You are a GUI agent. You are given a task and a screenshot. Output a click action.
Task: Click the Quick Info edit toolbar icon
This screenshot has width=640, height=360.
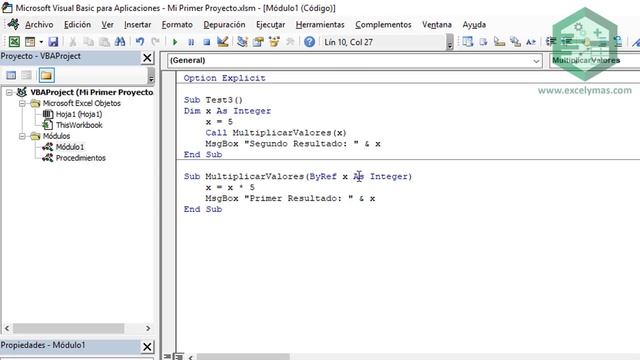[x=499, y=42]
